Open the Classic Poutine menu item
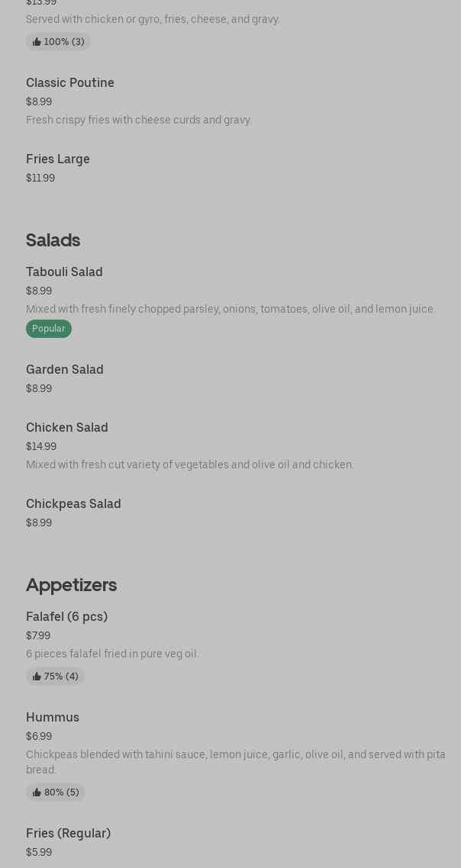The height and width of the screenshot is (868, 461). tap(70, 82)
